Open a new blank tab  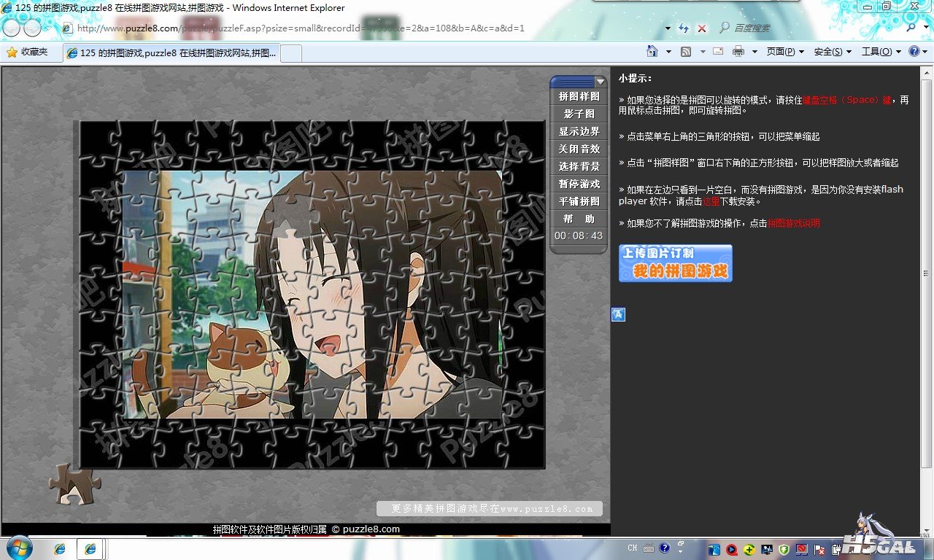click(291, 52)
